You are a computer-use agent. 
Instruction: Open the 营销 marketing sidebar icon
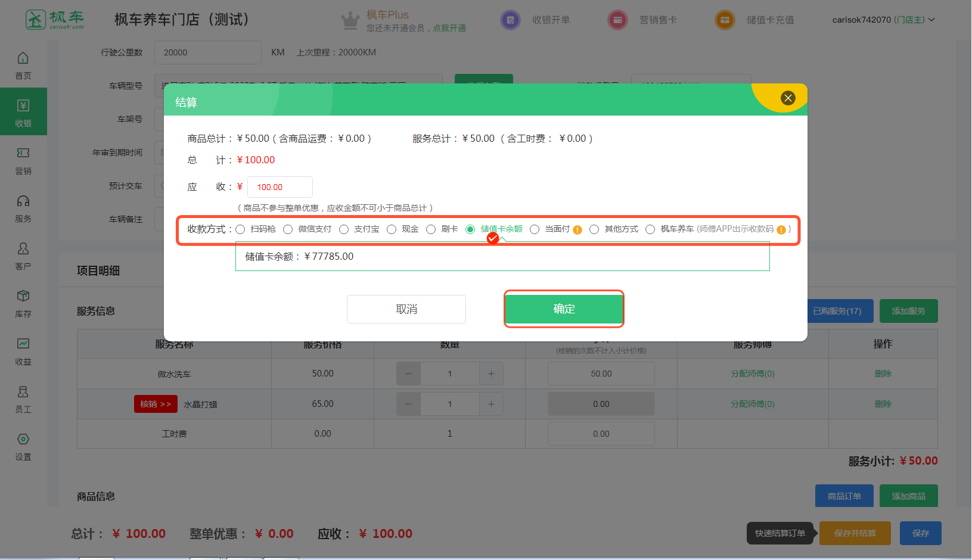click(23, 154)
